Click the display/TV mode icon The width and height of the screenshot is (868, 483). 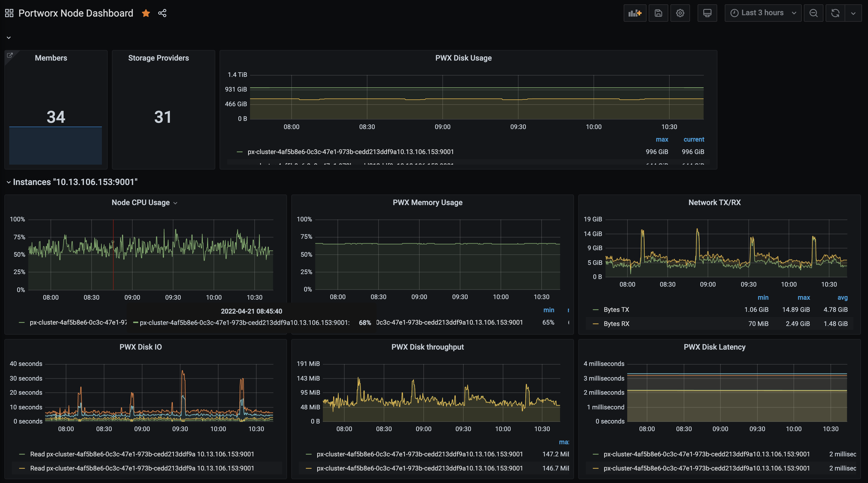pyautogui.click(x=706, y=12)
